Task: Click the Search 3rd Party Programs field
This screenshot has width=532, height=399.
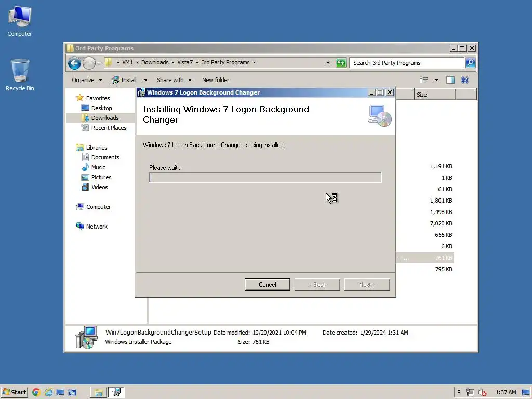Action: coord(406,63)
